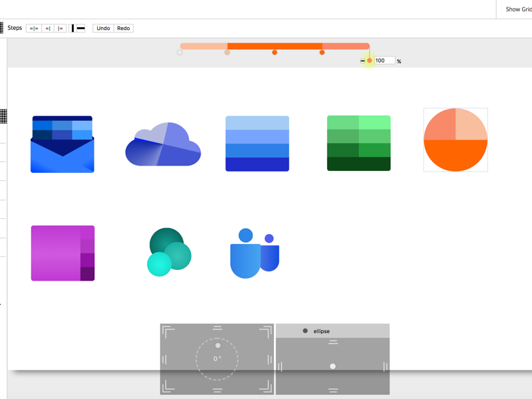Click the grid pattern icon on the left edge
Image resolution: width=532 pixels, height=399 pixels.
click(3, 118)
